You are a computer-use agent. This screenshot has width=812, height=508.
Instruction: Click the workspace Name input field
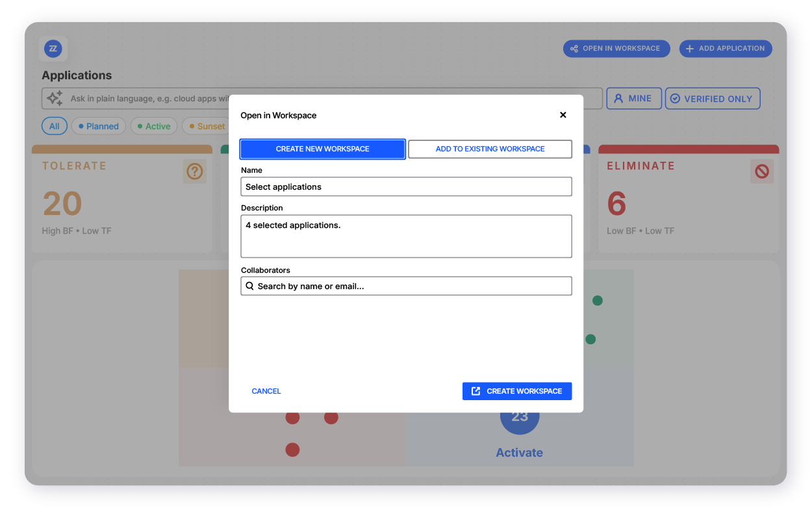click(x=406, y=186)
